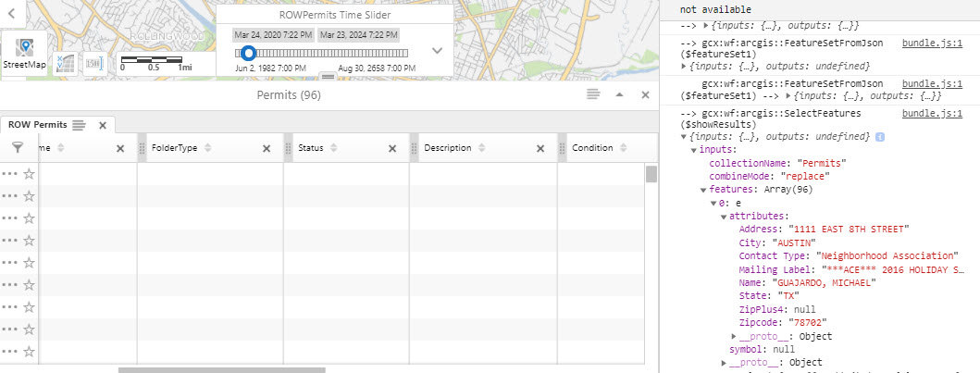Click the Description column header label

pos(448,148)
